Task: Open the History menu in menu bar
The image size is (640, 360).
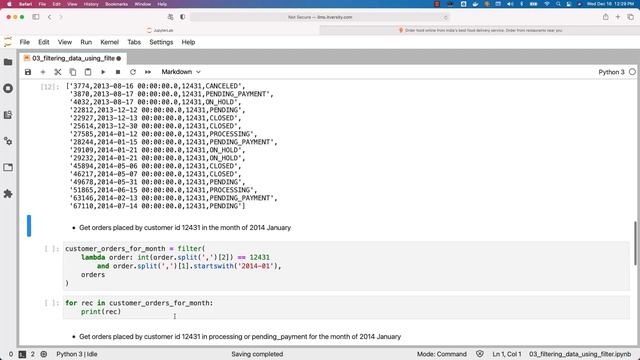Action: (x=91, y=4)
